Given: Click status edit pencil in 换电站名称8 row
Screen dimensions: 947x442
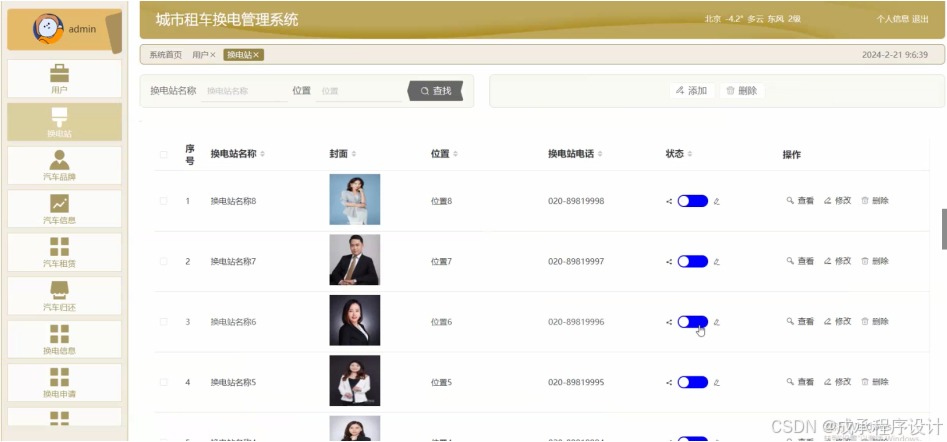Looking at the screenshot, I should coord(717,201).
